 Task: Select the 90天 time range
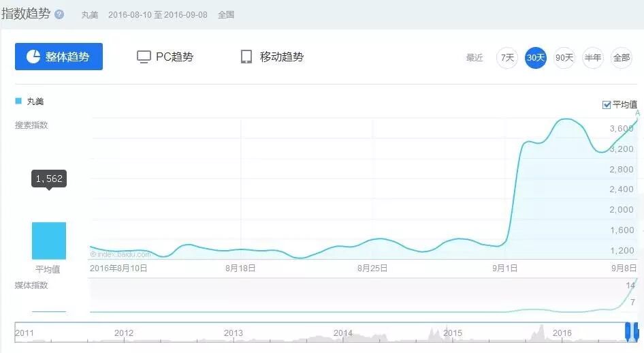(x=564, y=58)
